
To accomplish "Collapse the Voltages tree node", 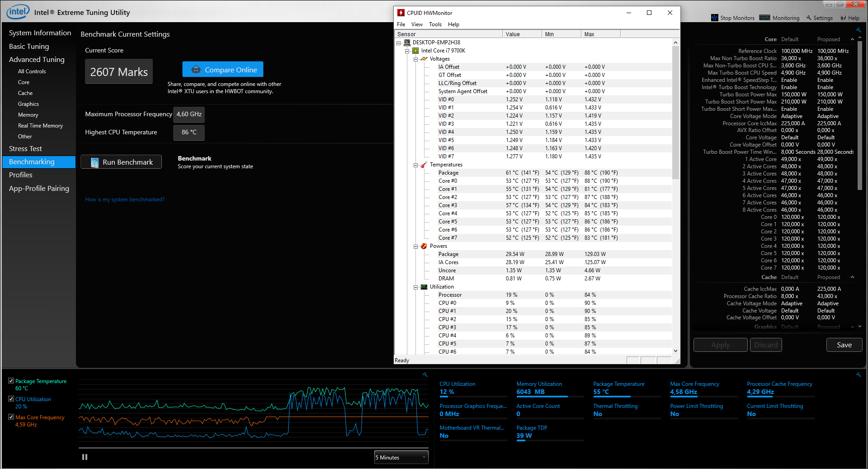I will [415, 59].
